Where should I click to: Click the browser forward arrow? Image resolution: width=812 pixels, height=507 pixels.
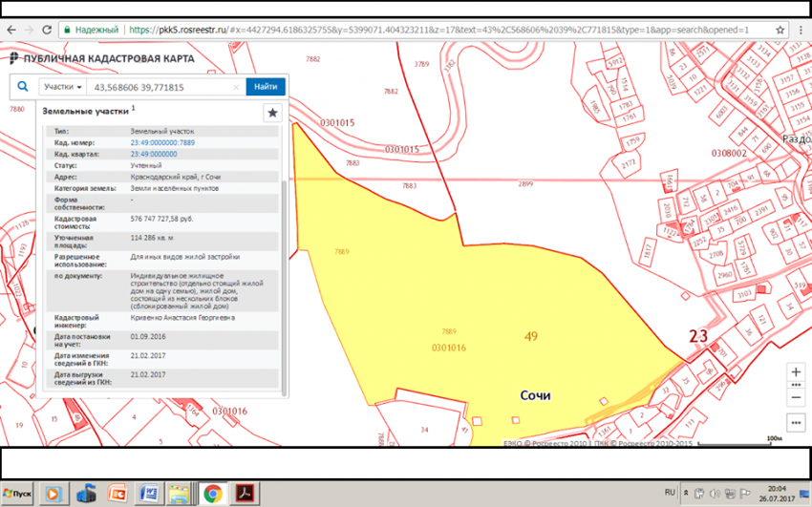point(29,30)
